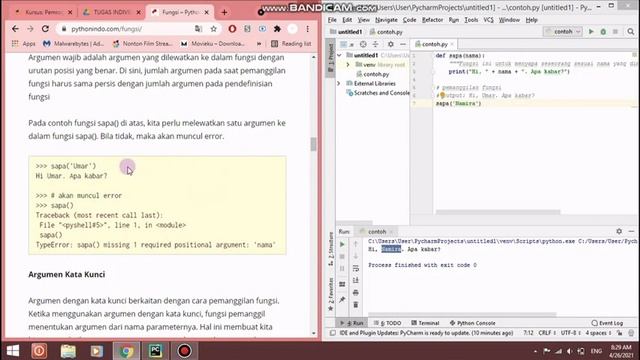Clear all Run console output with trash icon
This screenshot has height=360, width=640.
pos(356,304)
